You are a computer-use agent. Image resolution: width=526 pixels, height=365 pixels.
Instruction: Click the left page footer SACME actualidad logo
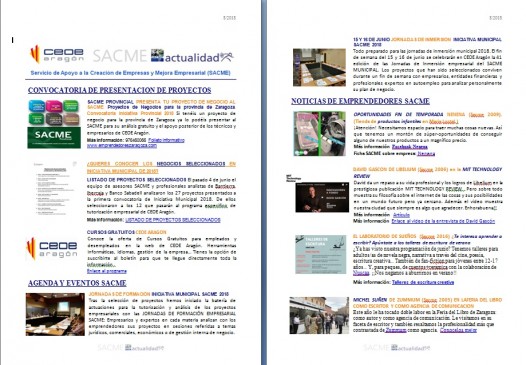click(x=130, y=348)
